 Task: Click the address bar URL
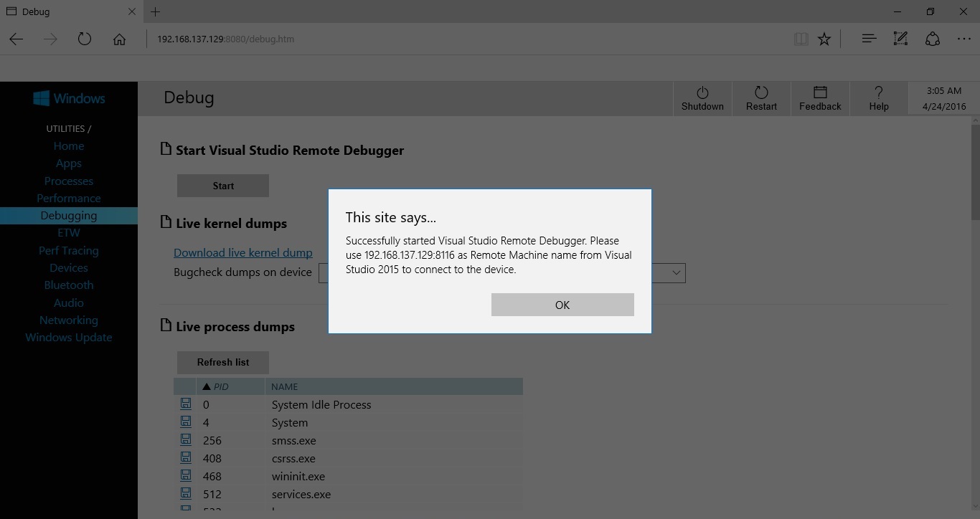point(226,39)
